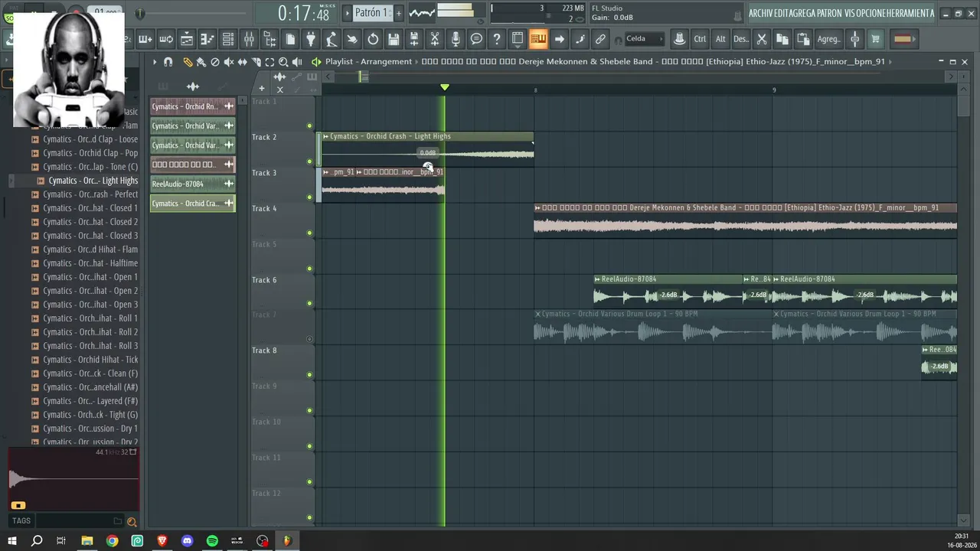Open the plugin picker plug icon
980x551 pixels.
(311, 39)
